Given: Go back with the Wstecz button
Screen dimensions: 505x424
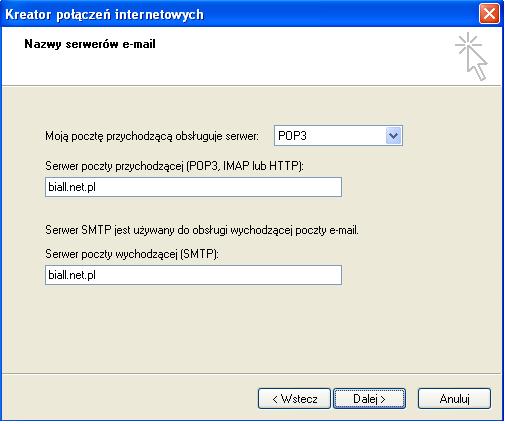Looking at the screenshot, I should coord(294,398).
